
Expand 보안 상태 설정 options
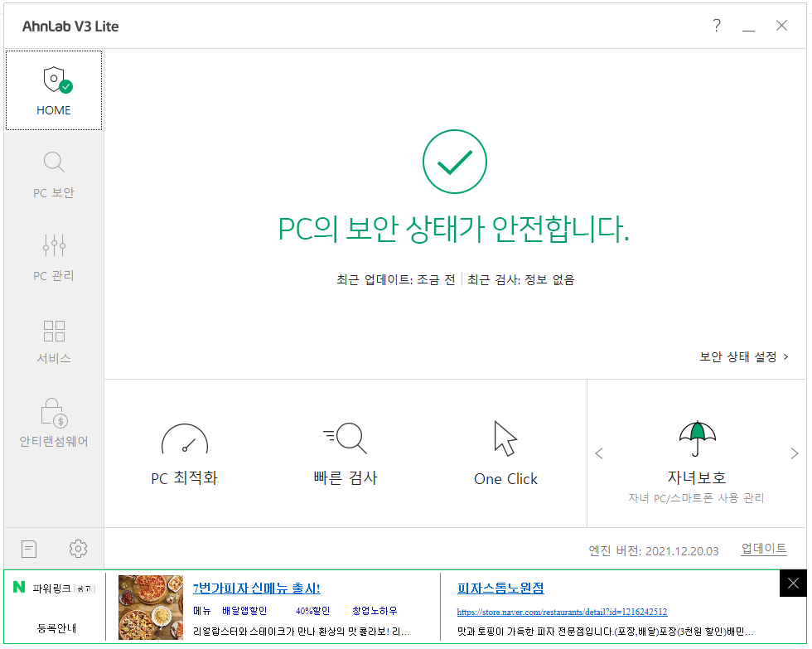[x=743, y=355]
